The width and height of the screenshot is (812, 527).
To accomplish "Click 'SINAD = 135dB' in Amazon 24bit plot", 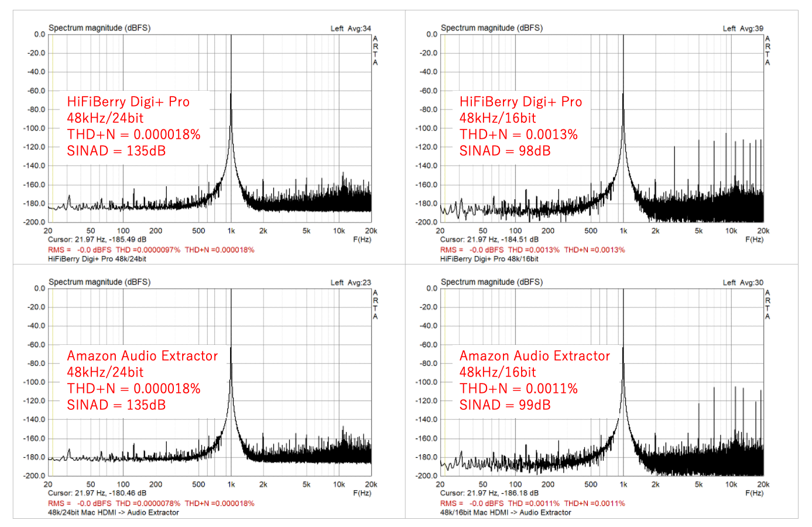I will 117,405.
